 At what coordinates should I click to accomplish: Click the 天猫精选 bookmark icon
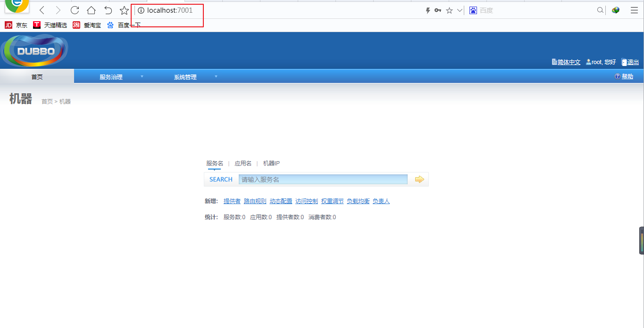click(36, 25)
